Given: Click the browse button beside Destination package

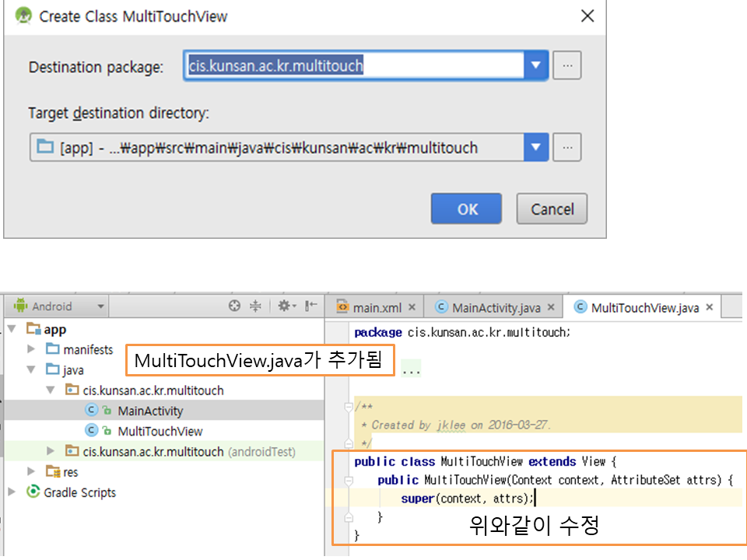Looking at the screenshot, I should tap(567, 66).
